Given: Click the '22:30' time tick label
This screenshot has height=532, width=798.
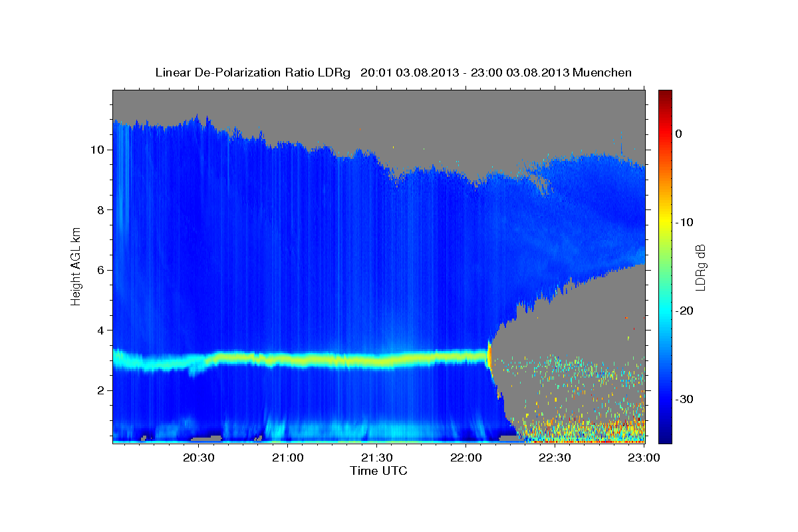Looking at the screenshot, I should 555,458.
